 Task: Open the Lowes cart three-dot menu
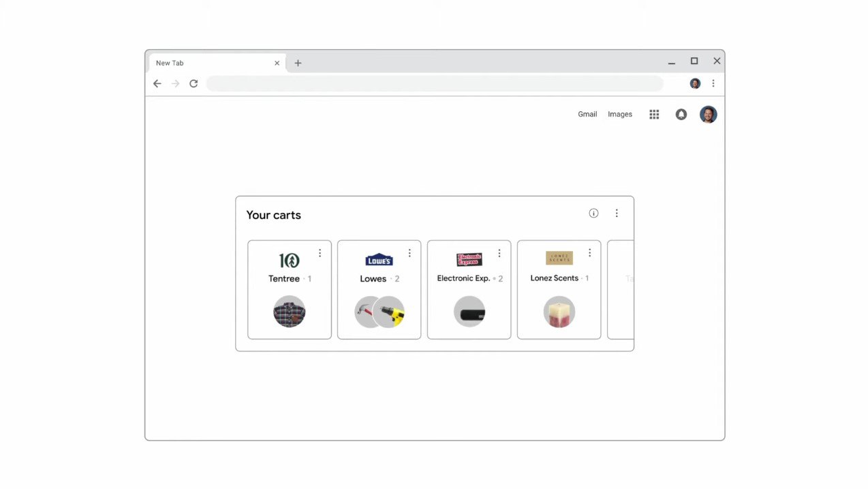[x=409, y=253]
